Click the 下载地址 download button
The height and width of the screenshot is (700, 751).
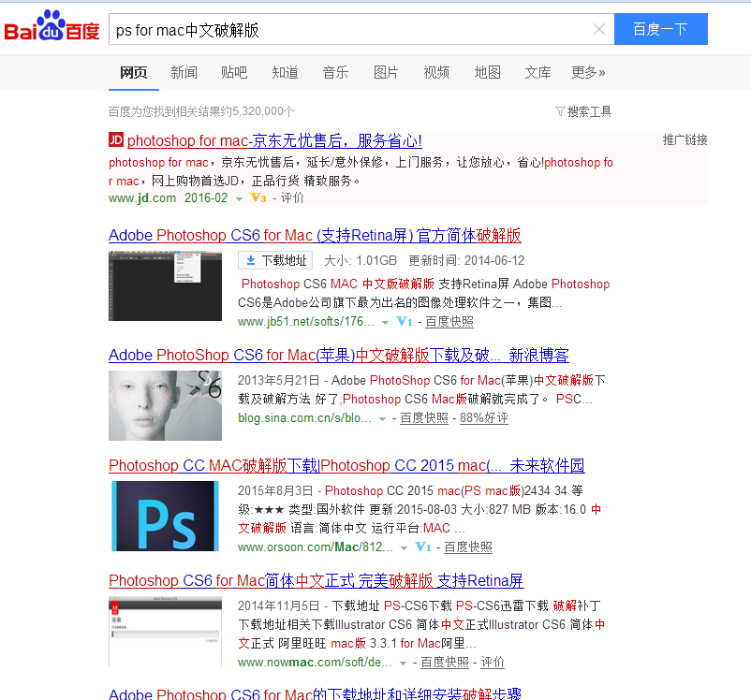(275, 260)
